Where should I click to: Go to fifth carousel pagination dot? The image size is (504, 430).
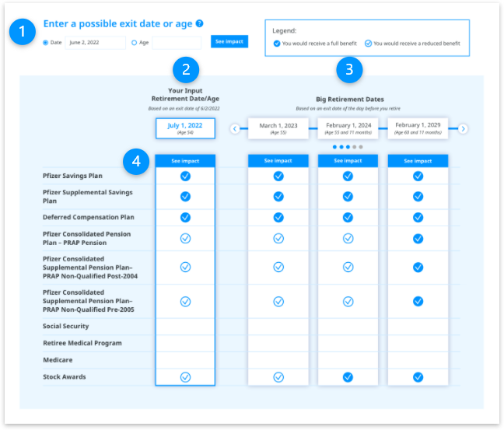361,147
